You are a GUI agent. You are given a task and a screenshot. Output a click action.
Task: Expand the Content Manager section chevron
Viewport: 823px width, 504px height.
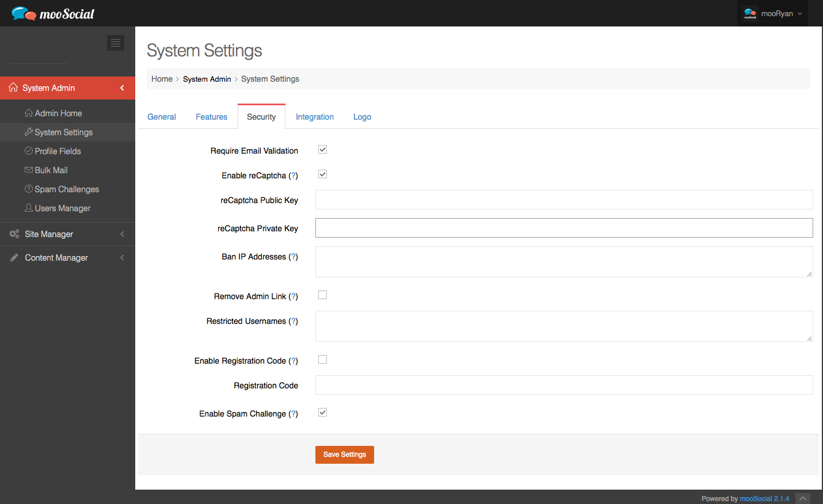[x=122, y=258]
